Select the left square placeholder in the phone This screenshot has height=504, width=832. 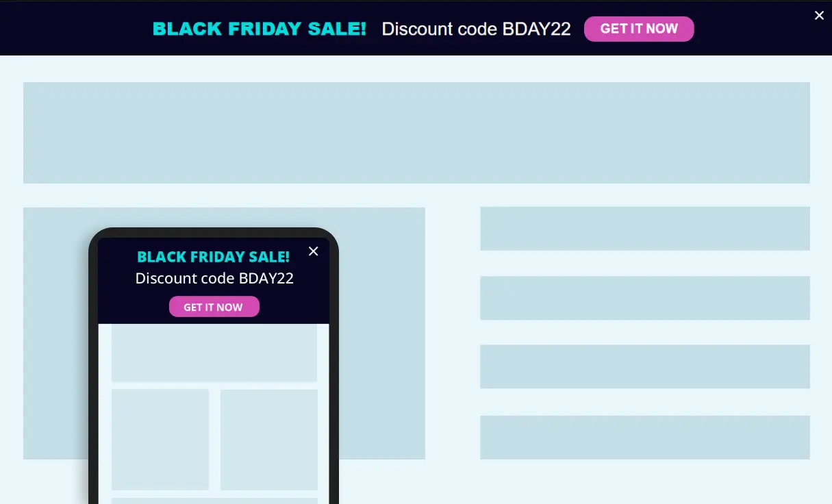pyautogui.click(x=160, y=440)
